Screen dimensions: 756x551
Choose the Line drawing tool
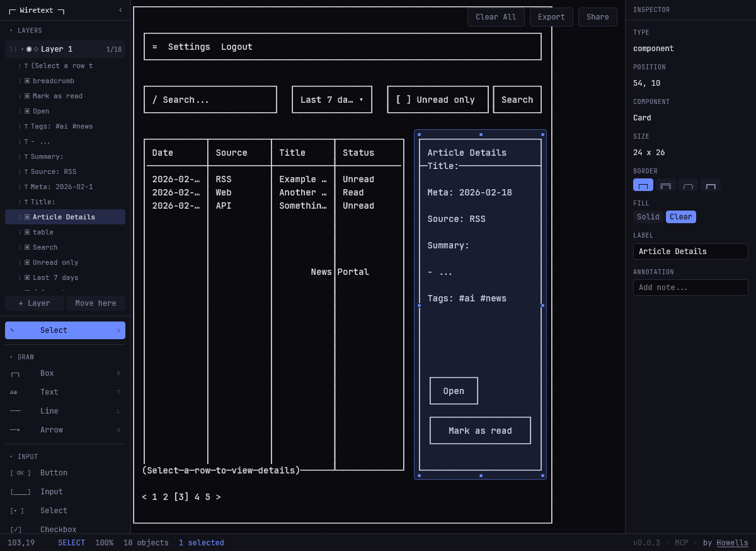tap(49, 411)
